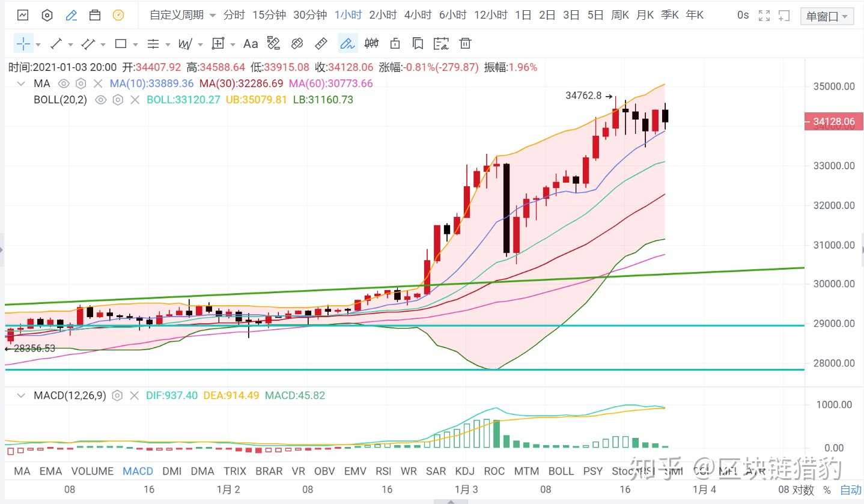Open MA indicator settings hexagon

pyautogui.click(x=81, y=83)
